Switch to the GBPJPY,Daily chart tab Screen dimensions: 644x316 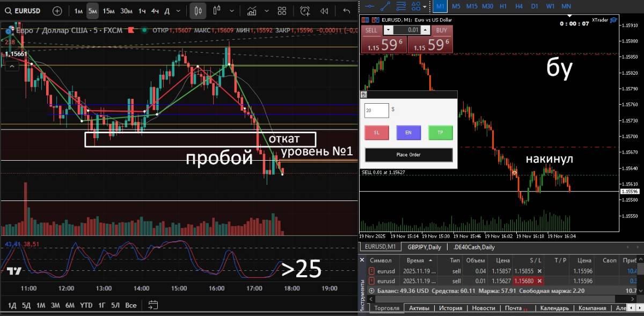(x=423, y=247)
